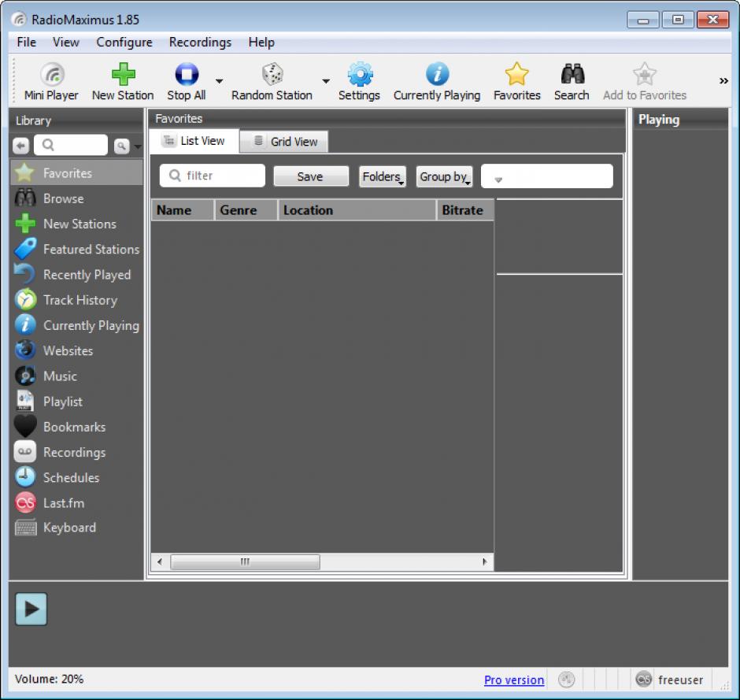
Task: Open Favorites from the toolbar star
Action: pos(516,82)
